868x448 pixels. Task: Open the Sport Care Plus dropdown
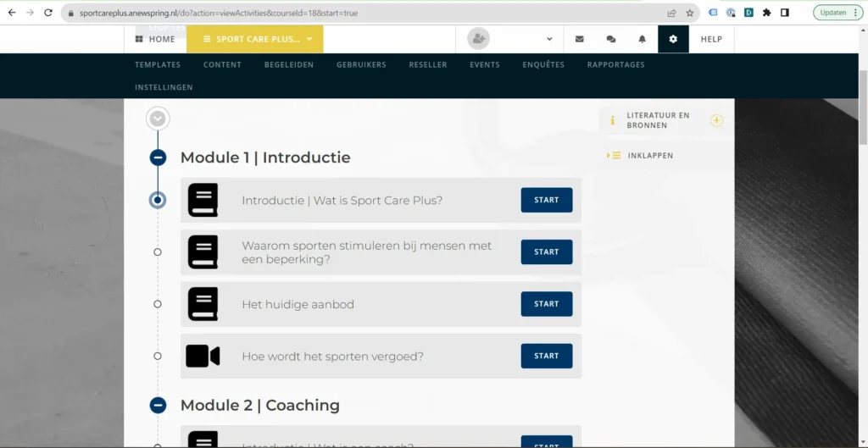(x=255, y=39)
